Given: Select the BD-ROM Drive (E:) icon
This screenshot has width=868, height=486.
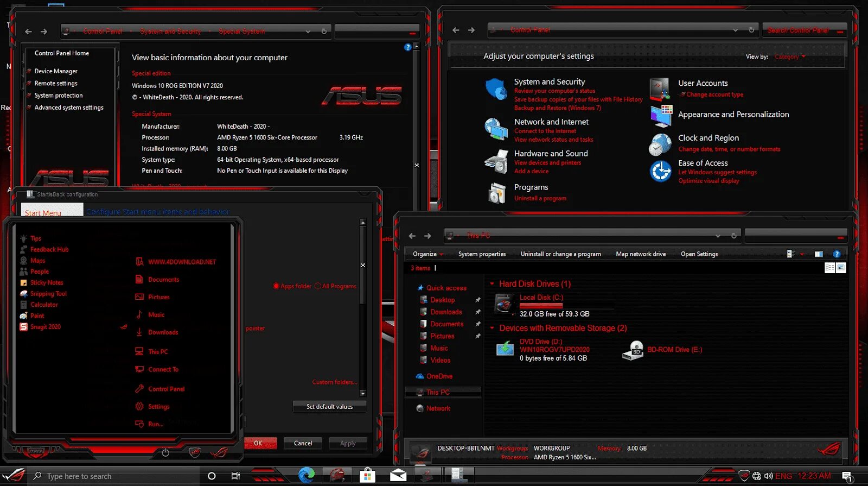Looking at the screenshot, I should click(x=633, y=350).
